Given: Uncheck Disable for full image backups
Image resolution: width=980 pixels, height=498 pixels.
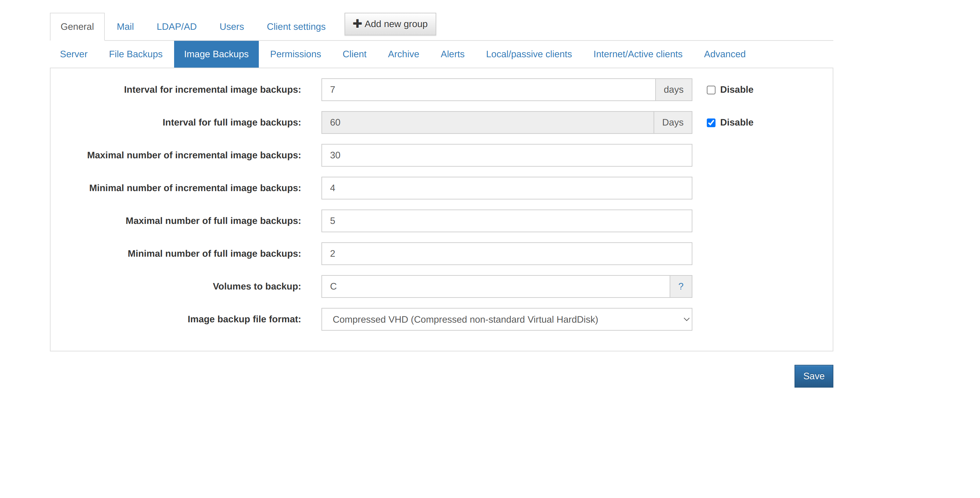Looking at the screenshot, I should (711, 123).
